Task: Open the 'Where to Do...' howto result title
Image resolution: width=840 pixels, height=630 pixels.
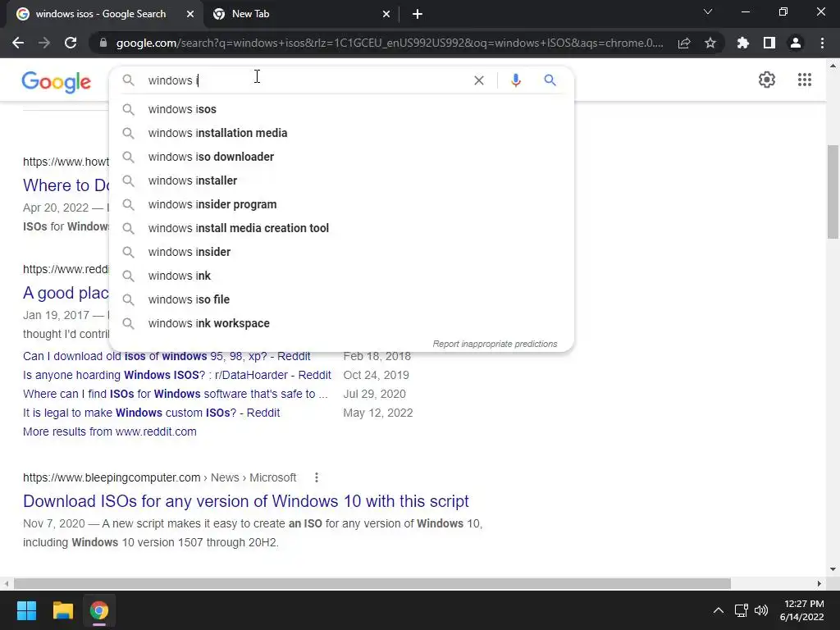Action: tap(66, 185)
